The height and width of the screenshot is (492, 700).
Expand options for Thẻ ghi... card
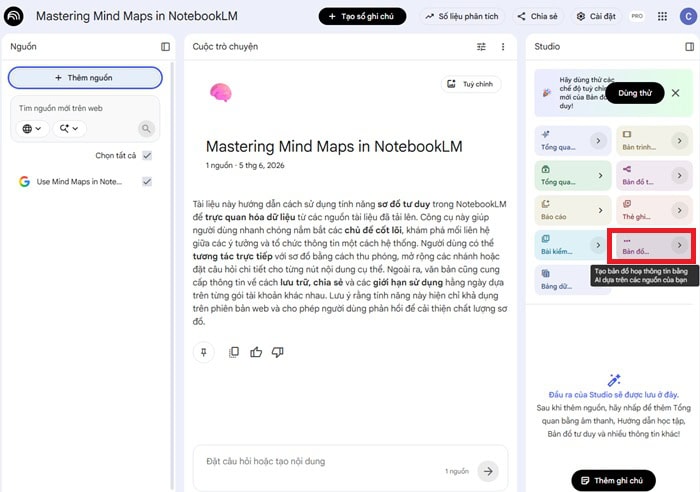coord(679,210)
